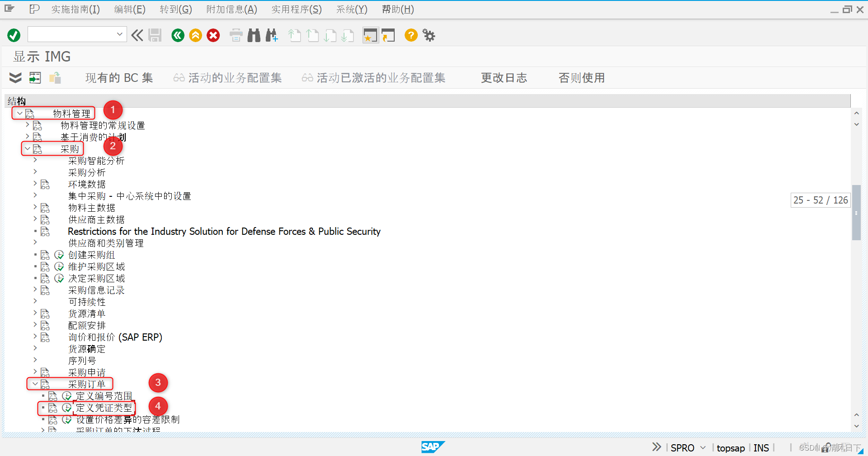The width and height of the screenshot is (868, 456).
Task: Click the red Cancel icon
Action: pyautogui.click(x=213, y=35)
